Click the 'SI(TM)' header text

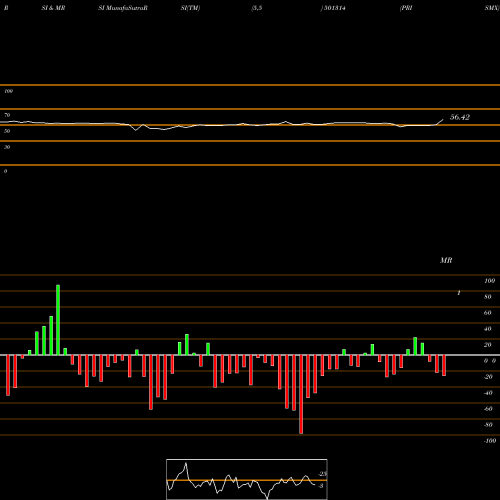pos(190,8)
